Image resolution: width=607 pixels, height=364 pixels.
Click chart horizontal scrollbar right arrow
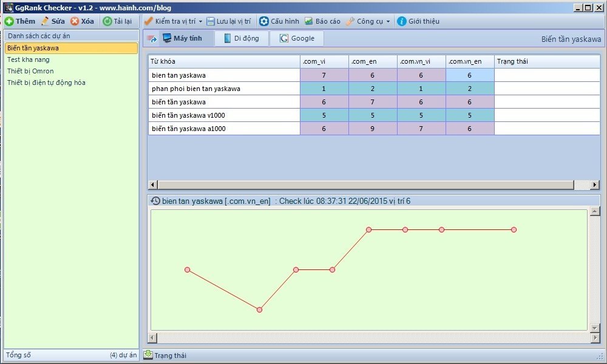(595, 338)
